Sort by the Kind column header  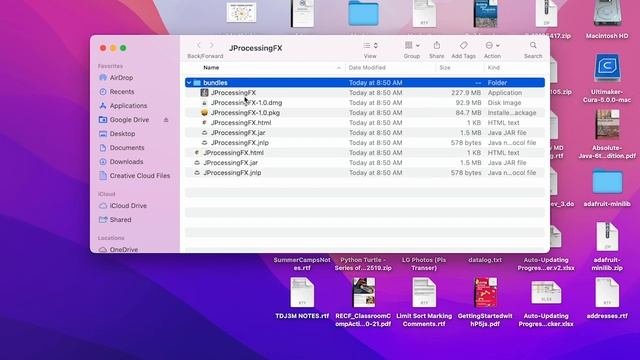493,68
